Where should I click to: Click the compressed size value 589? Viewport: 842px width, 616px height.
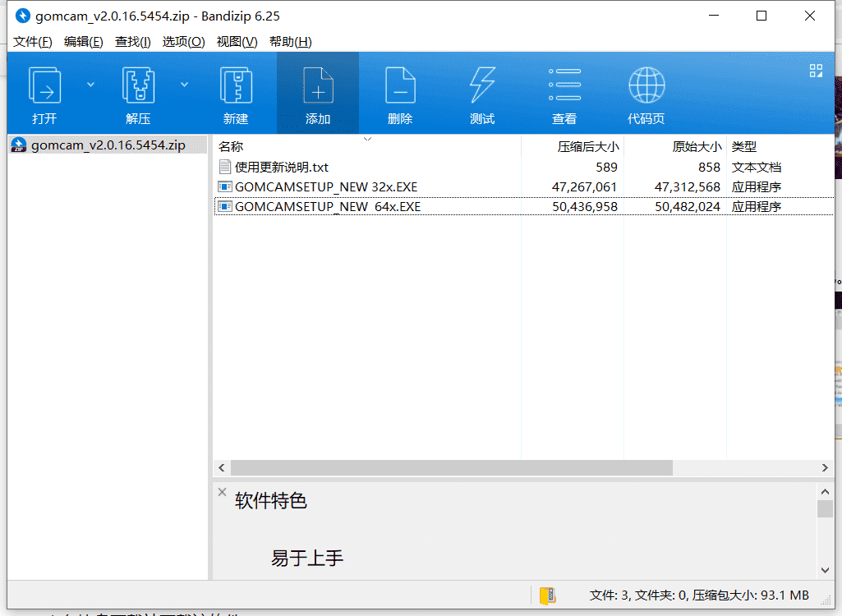click(606, 167)
